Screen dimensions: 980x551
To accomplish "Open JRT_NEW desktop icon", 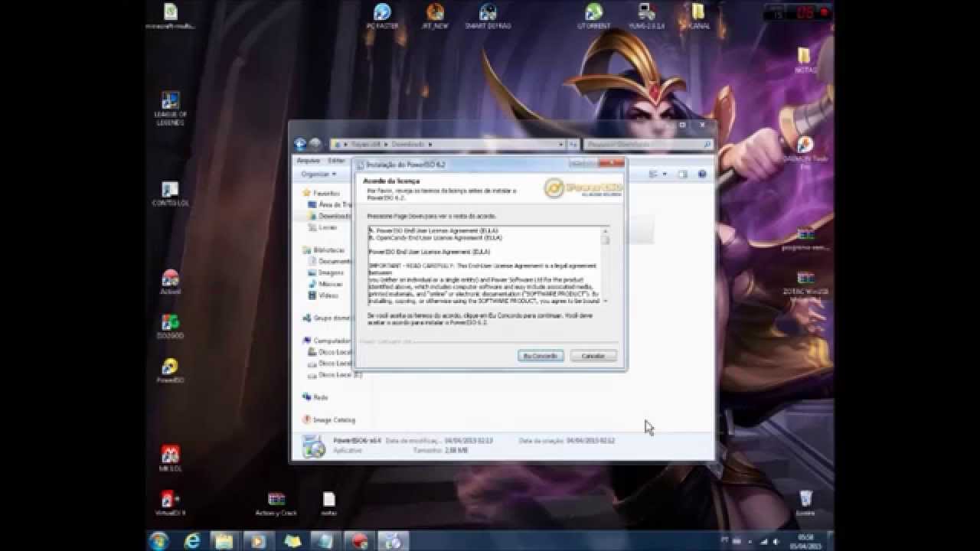I will click(435, 15).
